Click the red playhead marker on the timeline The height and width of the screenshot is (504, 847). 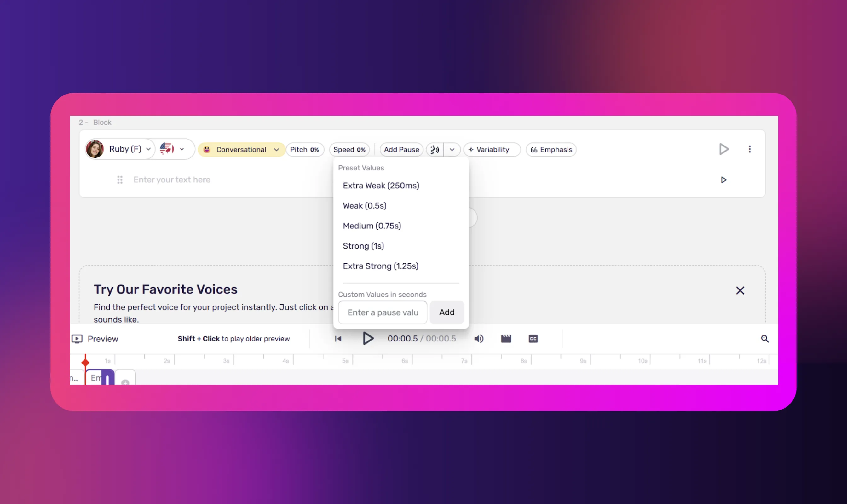tap(85, 362)
